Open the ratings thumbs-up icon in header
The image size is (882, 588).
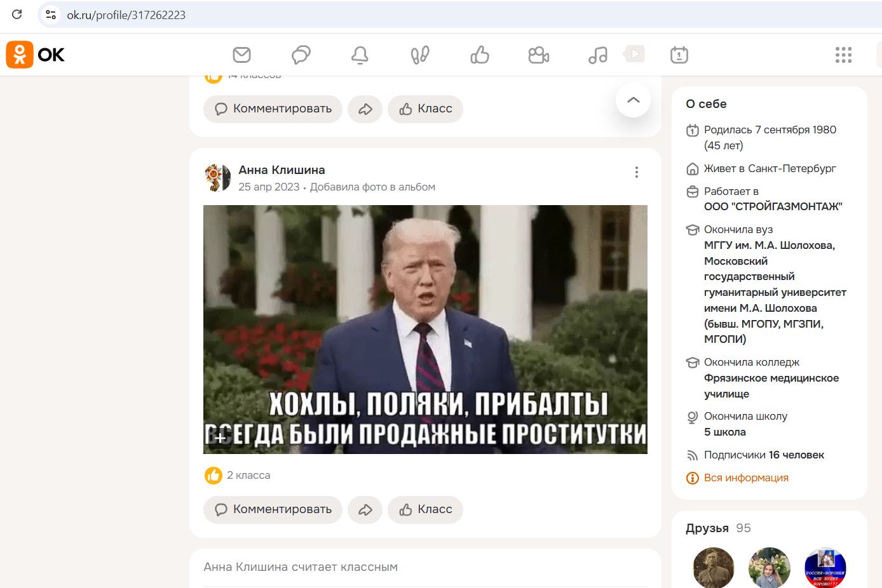pos(479,55)
